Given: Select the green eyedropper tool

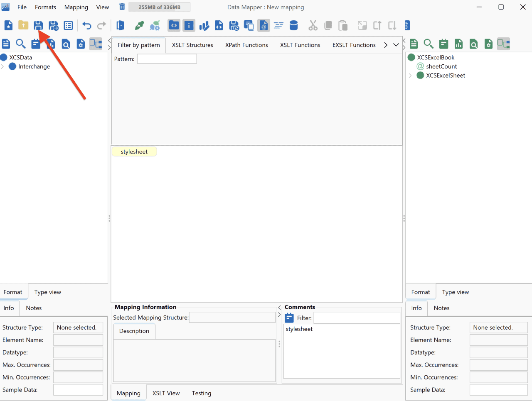Looking at the screenshot, I should tap(140, 25).
